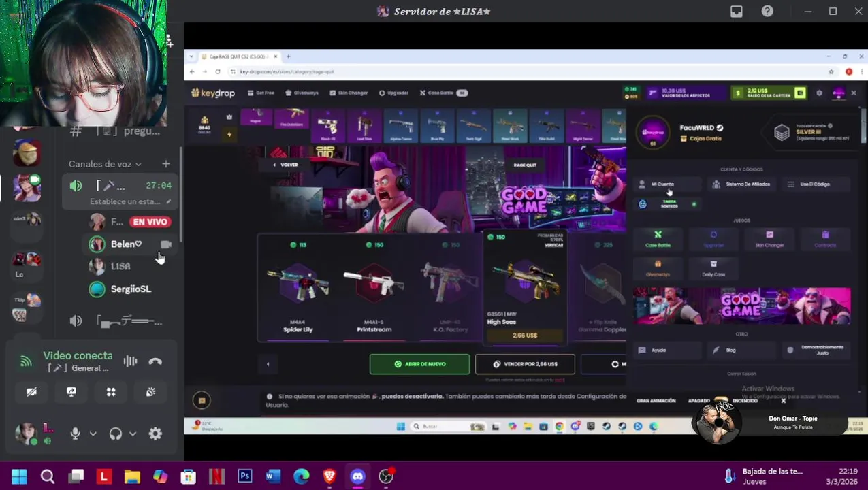Open the Upgrader menu item
Viewport: 868px width, 490px height.
click(x=393, y=93)
